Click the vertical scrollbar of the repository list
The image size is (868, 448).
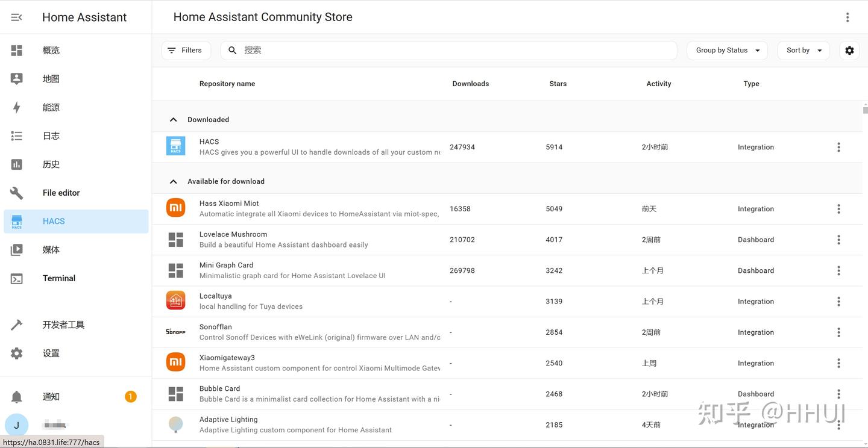[x=865, y=110]
